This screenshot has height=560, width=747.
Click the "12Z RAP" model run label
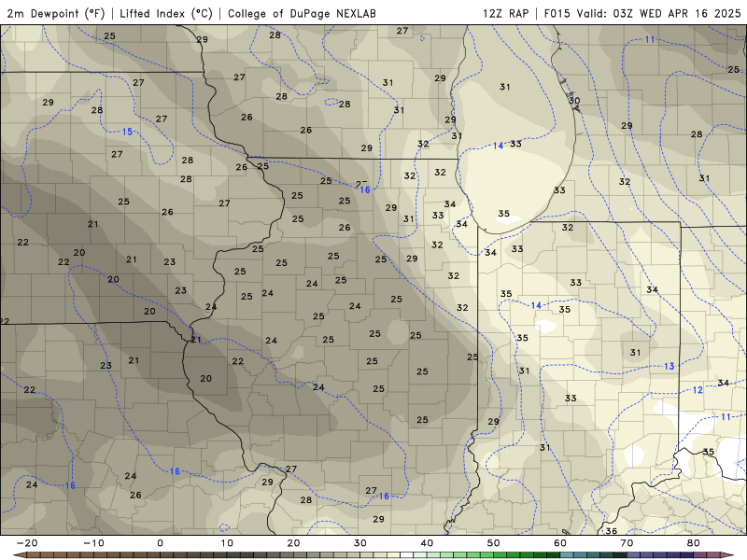coord(505,13)
